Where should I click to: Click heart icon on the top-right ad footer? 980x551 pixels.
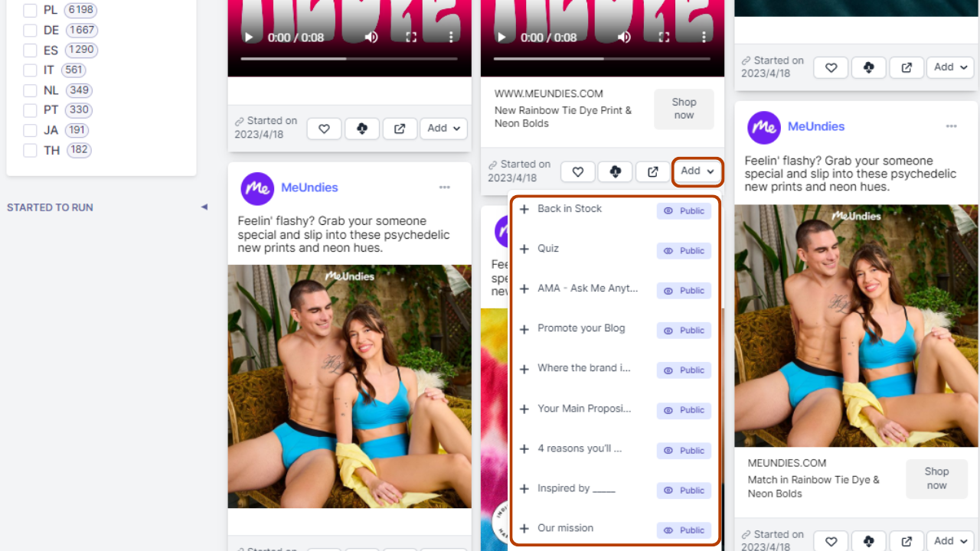831,67
